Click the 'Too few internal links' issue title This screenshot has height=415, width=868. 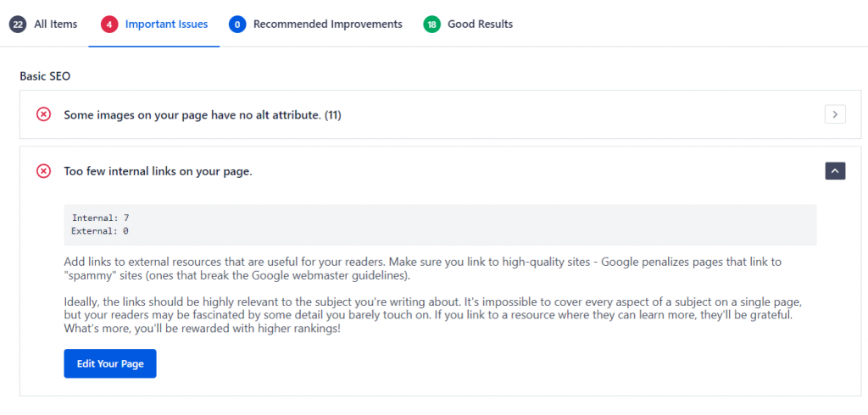pos(158,171)
